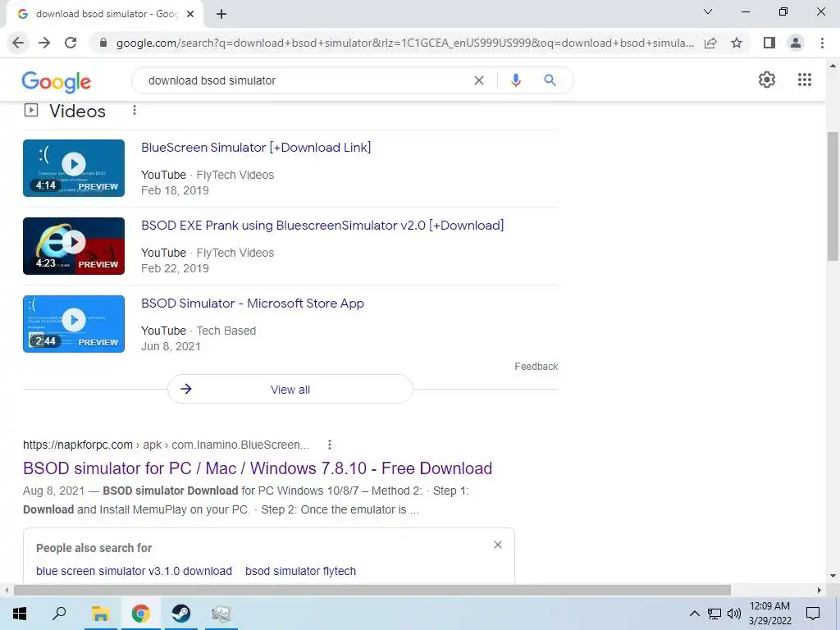The height and width of the screenshot is (630, 840).
Task: Search 'bsod simulator flytech'
Action: tap(300, 571)
